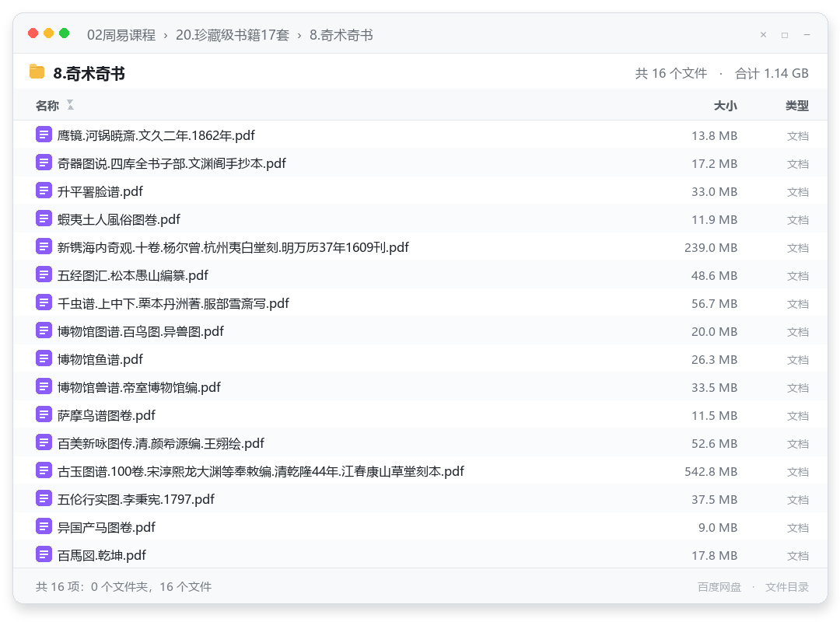
Task: Sort the list by the 类型 column header
Action: coord(797,106)
